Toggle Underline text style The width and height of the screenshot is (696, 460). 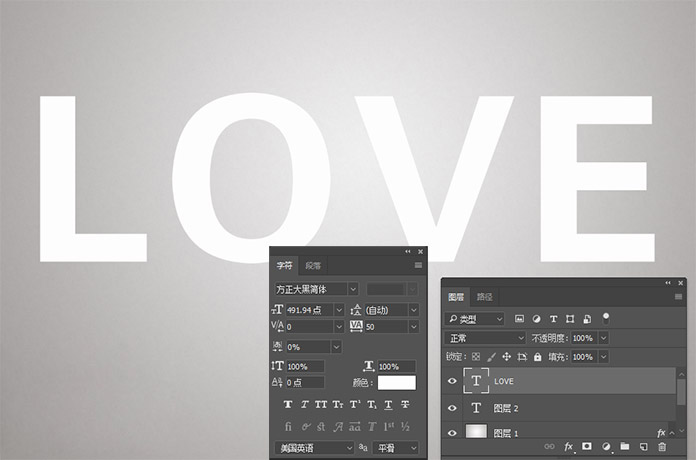coord(388,404)
